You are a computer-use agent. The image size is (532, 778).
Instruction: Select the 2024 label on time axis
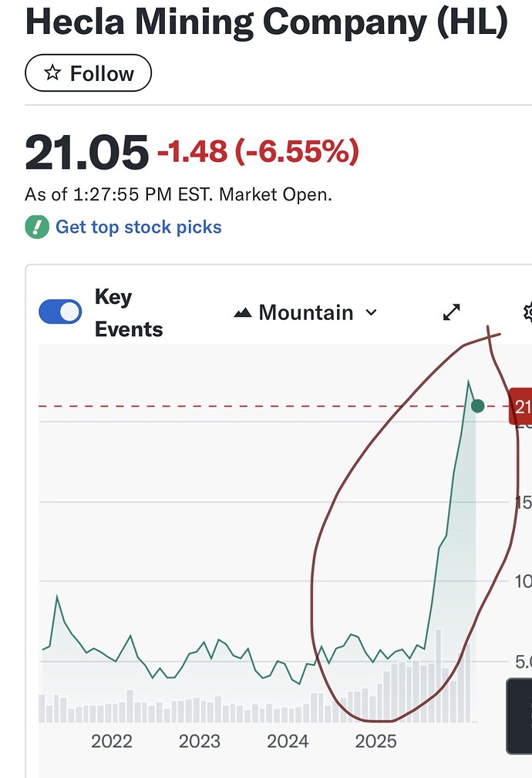click(288, 742)
